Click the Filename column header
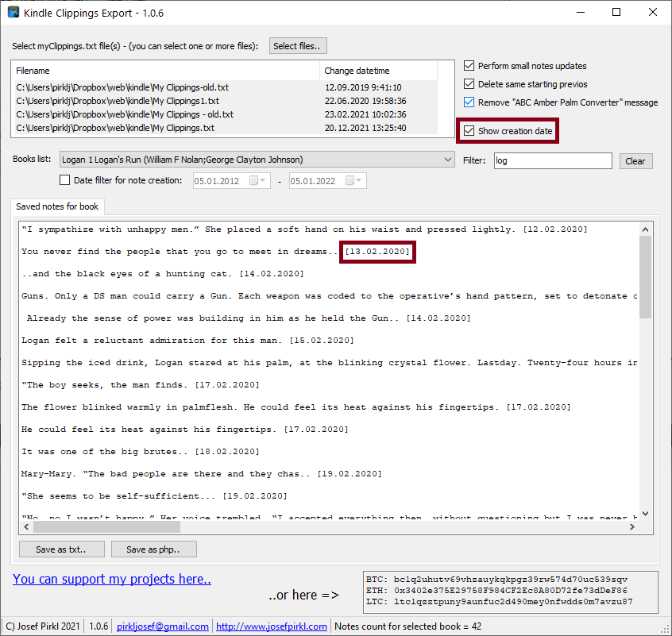The image size is (672, 636). [167, 71]
